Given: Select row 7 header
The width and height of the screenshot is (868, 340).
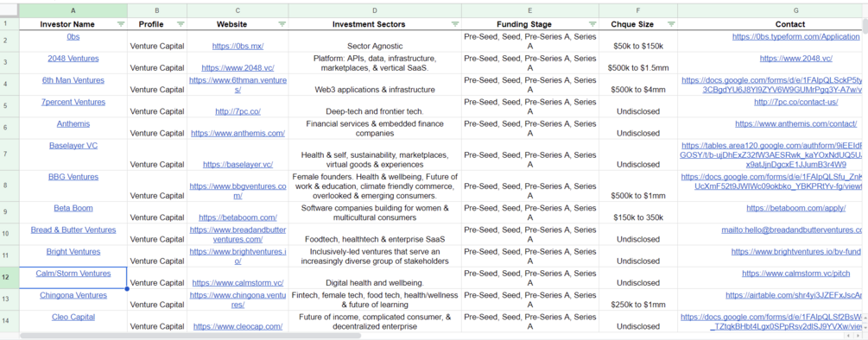Looking at the screenshot, I should tap(10, 154).
